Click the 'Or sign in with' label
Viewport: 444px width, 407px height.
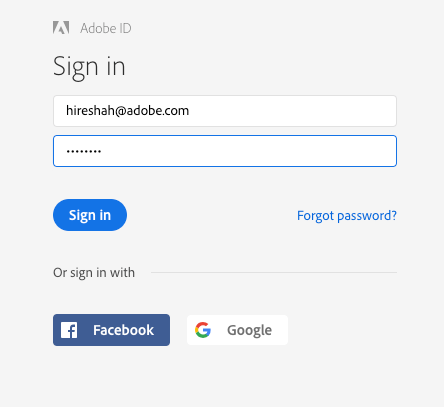coord(94,273)
